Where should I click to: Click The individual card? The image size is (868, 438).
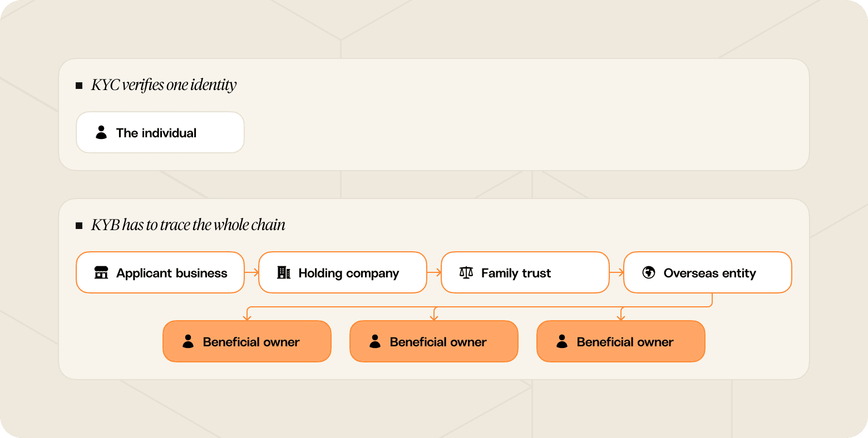[160, 132]
